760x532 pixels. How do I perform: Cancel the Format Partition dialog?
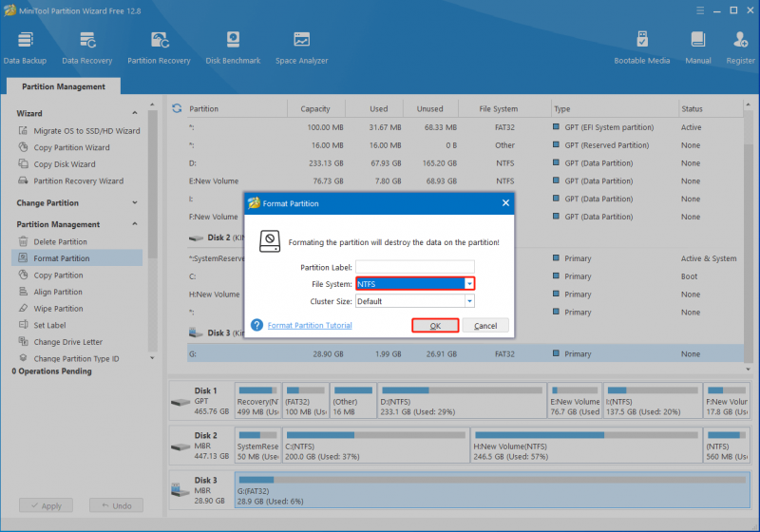(x=485, y=326)
